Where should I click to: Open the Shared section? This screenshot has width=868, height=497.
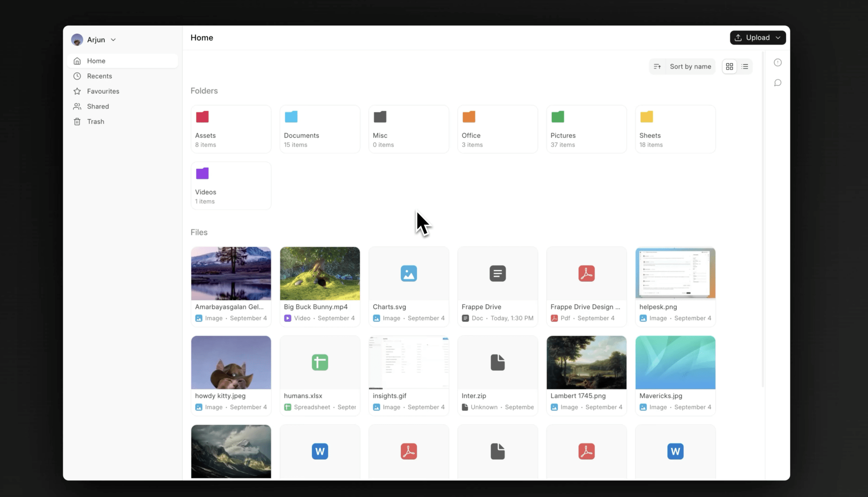[x=97, y=106]
